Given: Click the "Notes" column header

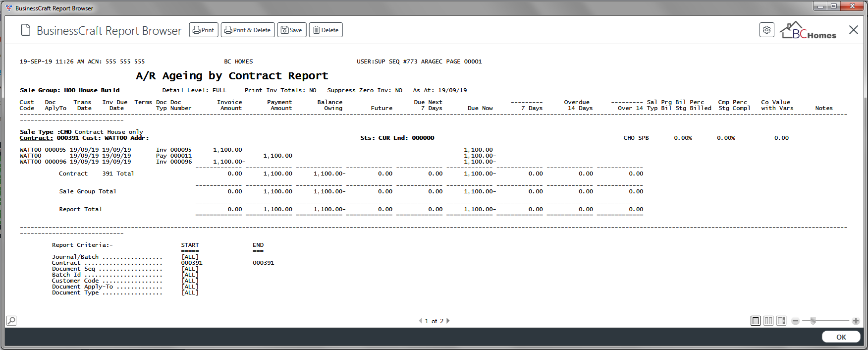Looking at the screenshot, I should coord(824,108).
